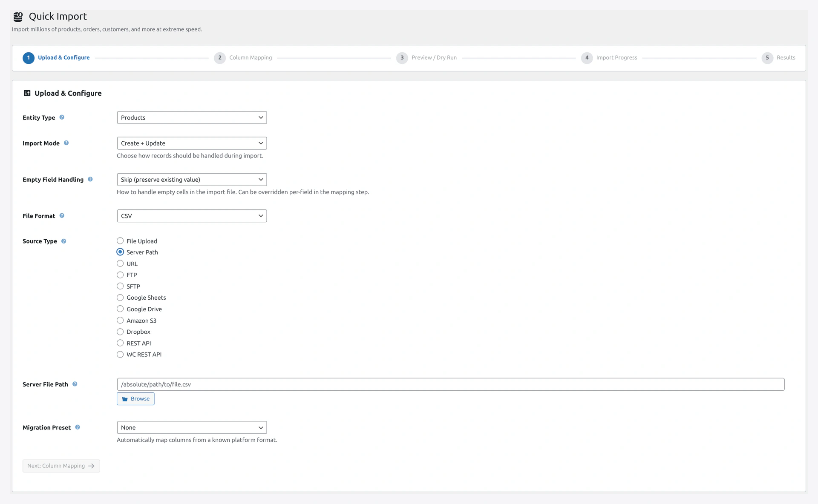The image size is (818, 504).
Task: Click 'Import millions of products' subtitle
Action: click(107, 29)
